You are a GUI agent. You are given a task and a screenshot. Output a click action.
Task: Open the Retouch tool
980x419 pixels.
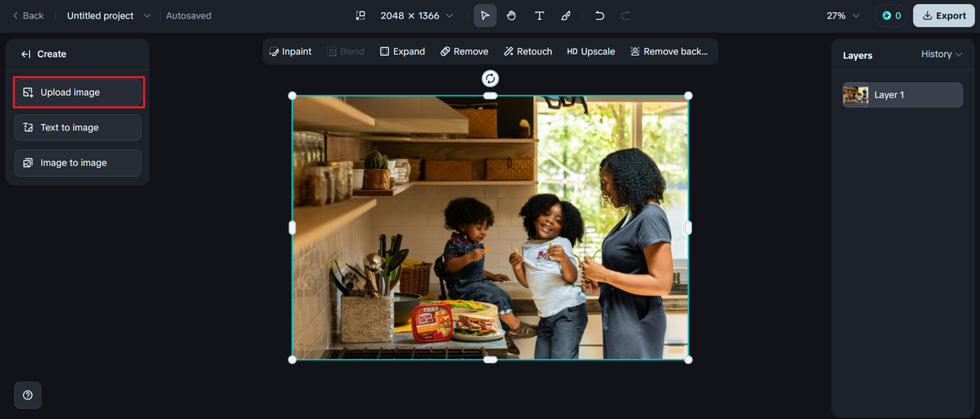click(x=528, y=51)
